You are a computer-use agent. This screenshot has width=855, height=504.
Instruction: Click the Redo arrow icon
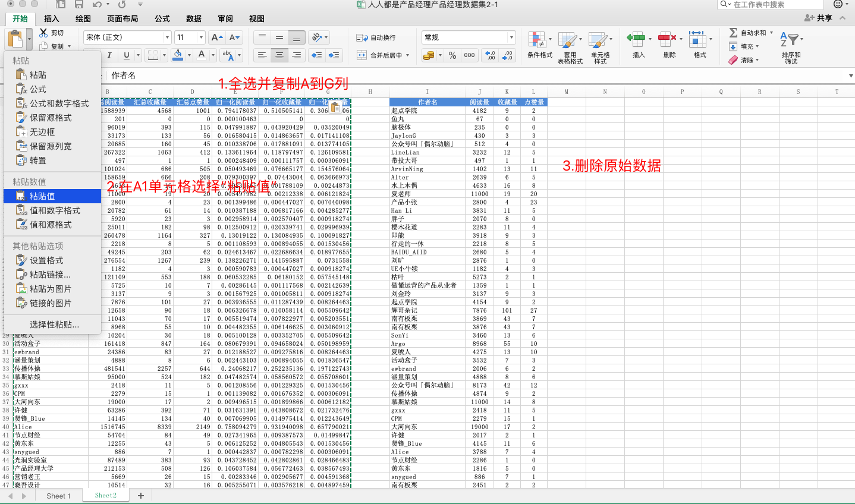tap(122, 5)
